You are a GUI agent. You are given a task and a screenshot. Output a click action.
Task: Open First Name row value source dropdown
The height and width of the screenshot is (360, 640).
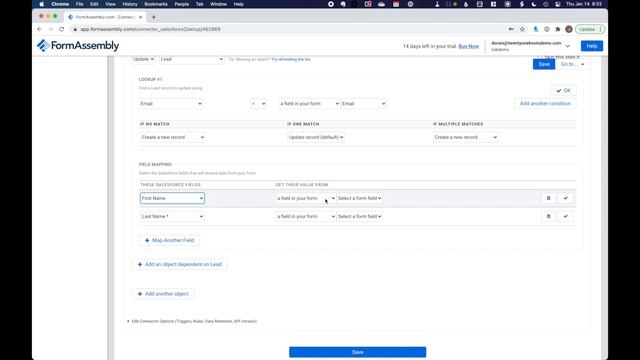pyautogui.click(x=306, y=198)
